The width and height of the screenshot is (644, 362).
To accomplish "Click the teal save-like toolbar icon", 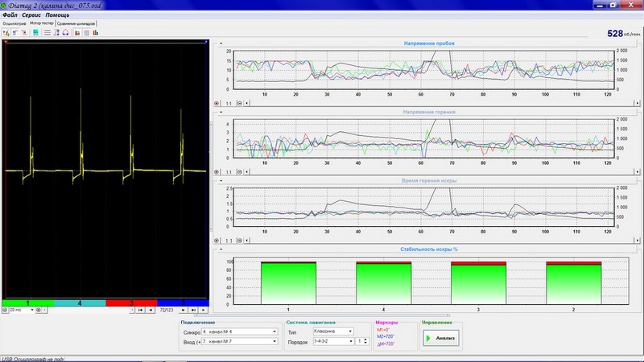I will point(35,32).
